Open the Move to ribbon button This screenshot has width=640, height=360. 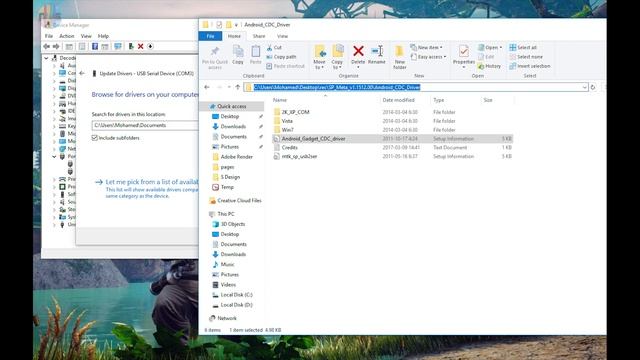coord(320,57)
